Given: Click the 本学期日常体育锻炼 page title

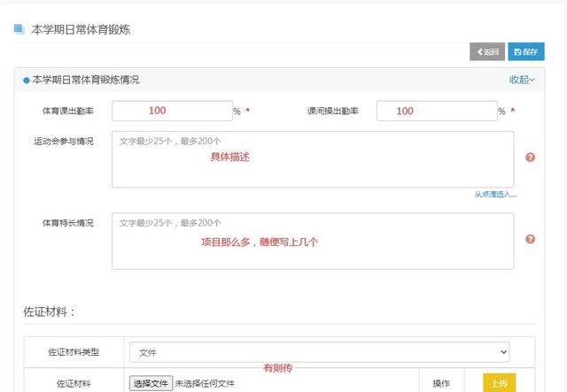Looking at the screenshot, I should pyautogui.click(x=81, y=29).
